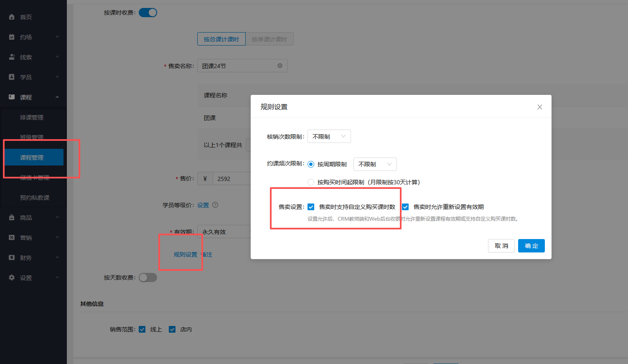The height and width of the screenshot is (364, 628).
Task: Turn on the 按天数收费 toggle switch
Action: [x=148, y=277]
